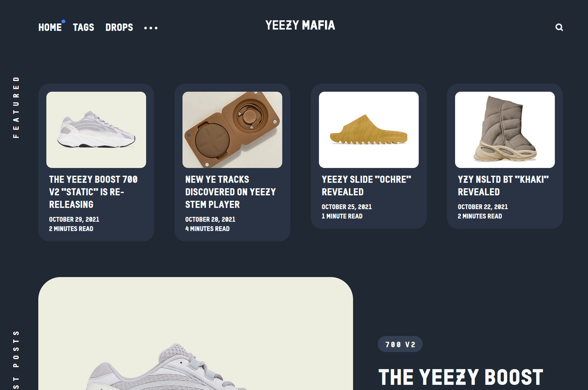The height and width of the screenshot is (390, 588).
Task: Open 'Yeezy Slide Ochre Revealed' article title
Action: (x=367, y=186)
